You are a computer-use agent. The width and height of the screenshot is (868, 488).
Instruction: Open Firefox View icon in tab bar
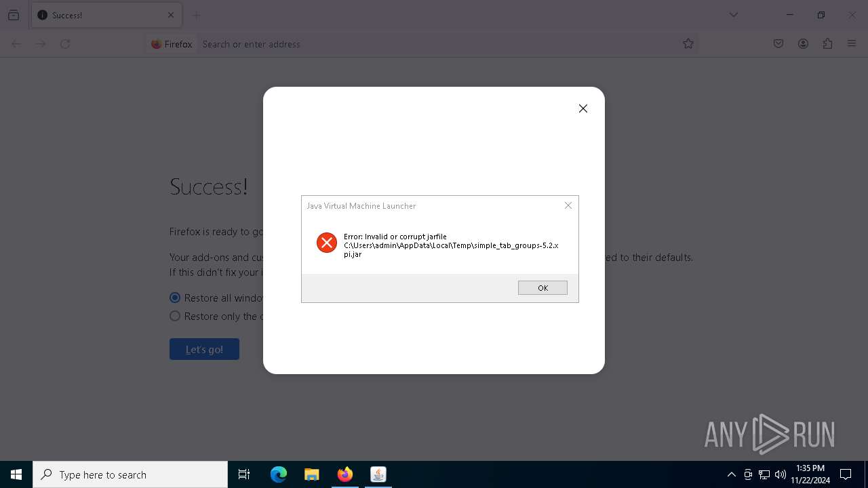click(x=14, y=15)
